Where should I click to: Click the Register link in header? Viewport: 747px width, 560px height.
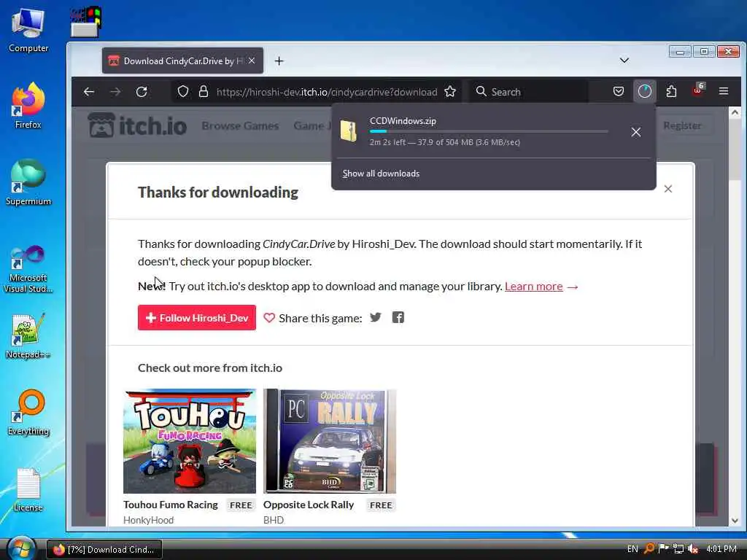682,125
